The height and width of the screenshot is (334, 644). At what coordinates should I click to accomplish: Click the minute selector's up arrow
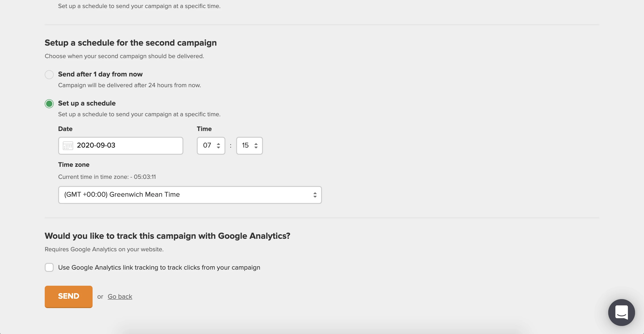(x=256, y=144)
